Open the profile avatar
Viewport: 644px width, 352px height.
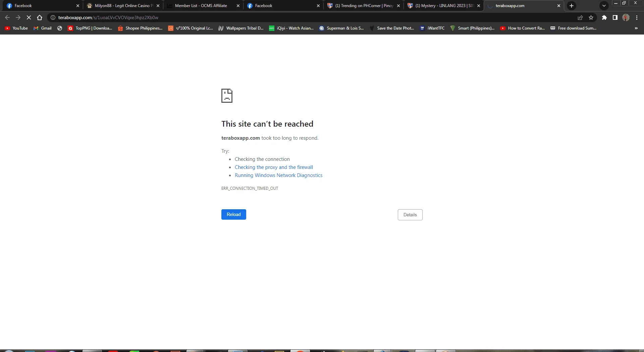coord(626,17)
